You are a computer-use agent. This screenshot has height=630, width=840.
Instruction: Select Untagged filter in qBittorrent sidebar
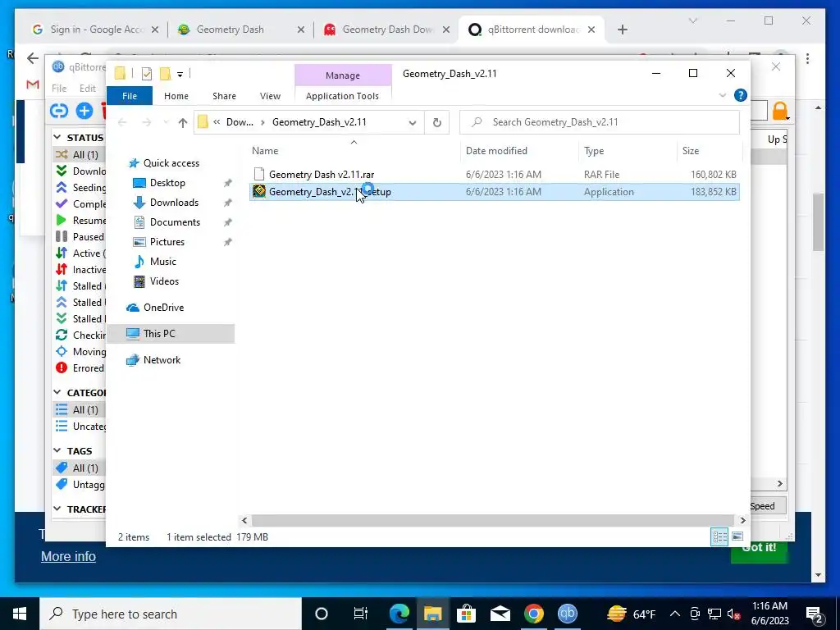pyautogui.click(x=80, y=484)
